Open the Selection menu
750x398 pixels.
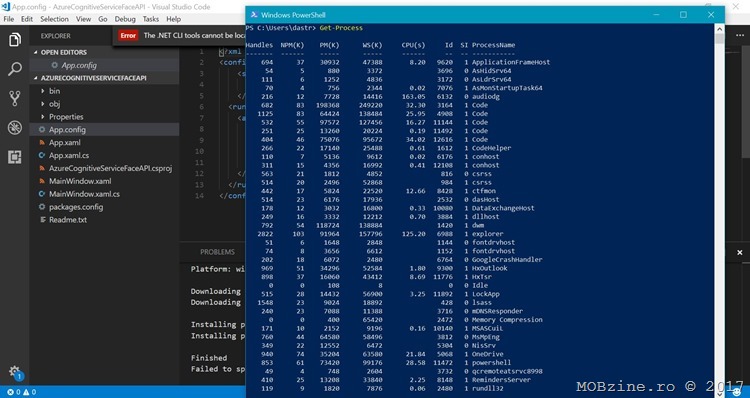coord(54,19)
